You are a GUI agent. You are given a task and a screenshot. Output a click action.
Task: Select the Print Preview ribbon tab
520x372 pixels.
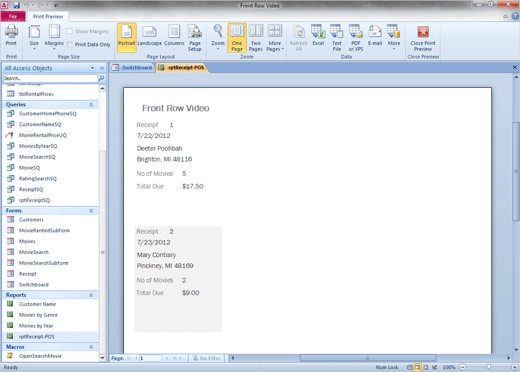tap(48, 16)
